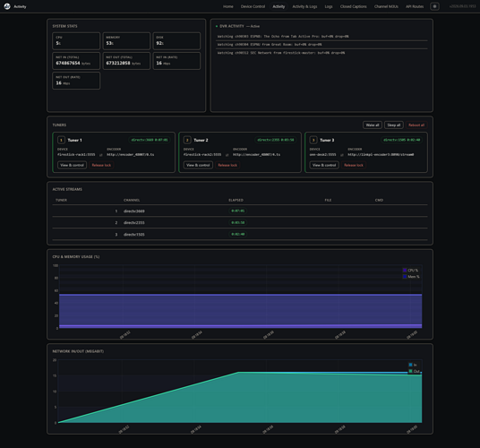Image resolution: width=480 pixels, height=448 pixels.
Task: Click the Disk stat card
Action: 176,41
